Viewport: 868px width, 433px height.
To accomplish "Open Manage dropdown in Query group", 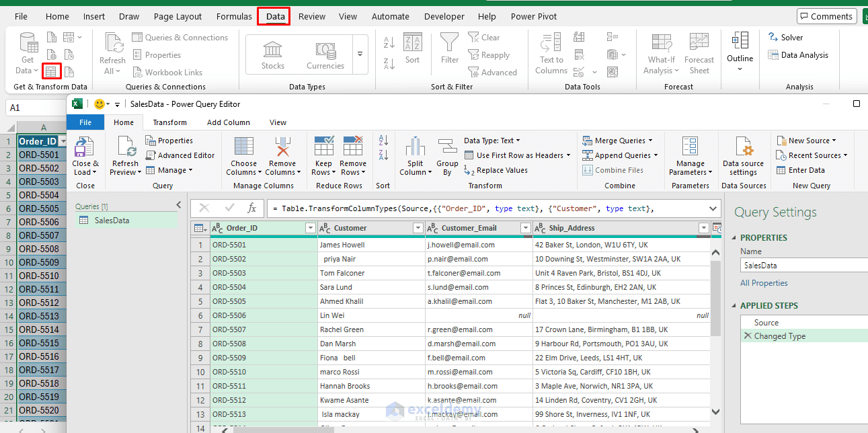I will (169, 170).
